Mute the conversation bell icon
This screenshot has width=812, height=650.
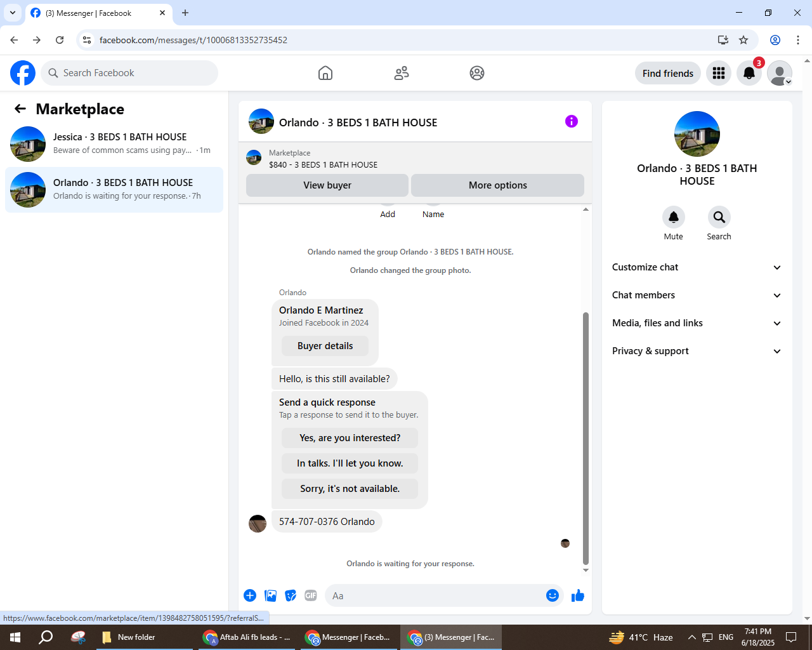tap(674, 217)
